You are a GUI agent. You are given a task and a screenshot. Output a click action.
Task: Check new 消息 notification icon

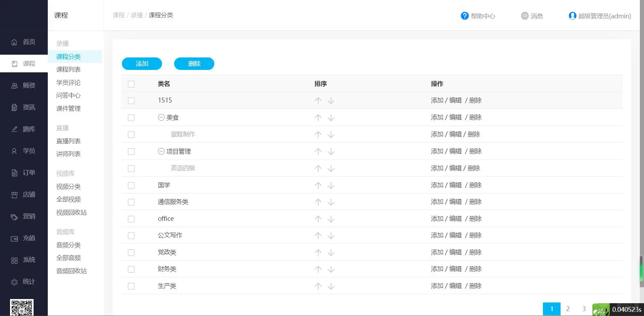[x=524, y=16]
